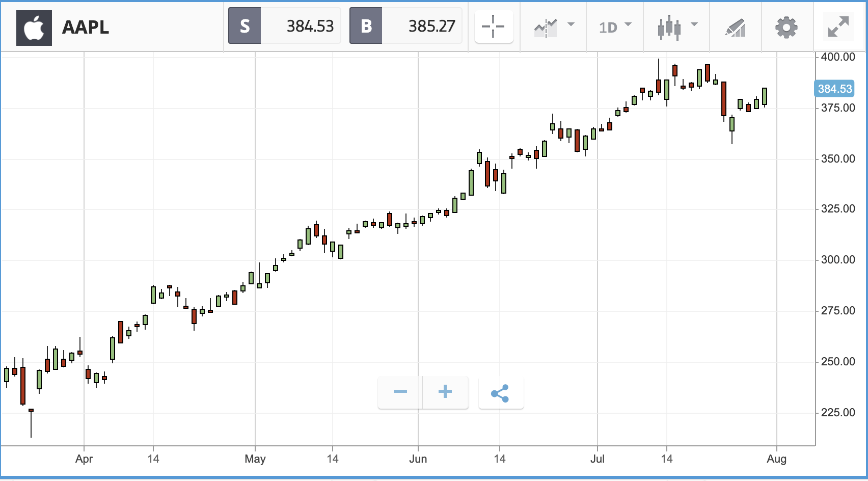The width and height of the screenshot is (868, 481).
Task: Expand chart to fullscreen
Action: tap(838, 26)
